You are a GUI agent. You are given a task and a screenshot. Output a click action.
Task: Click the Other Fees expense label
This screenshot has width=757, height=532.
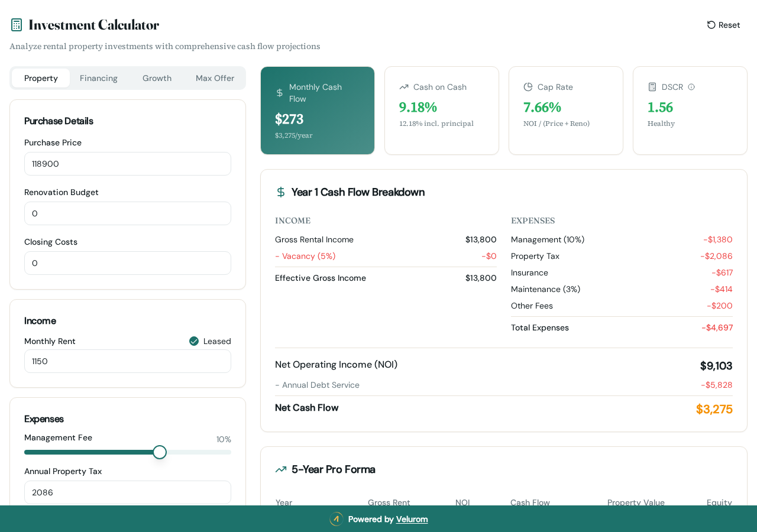(x=532, y=306)
